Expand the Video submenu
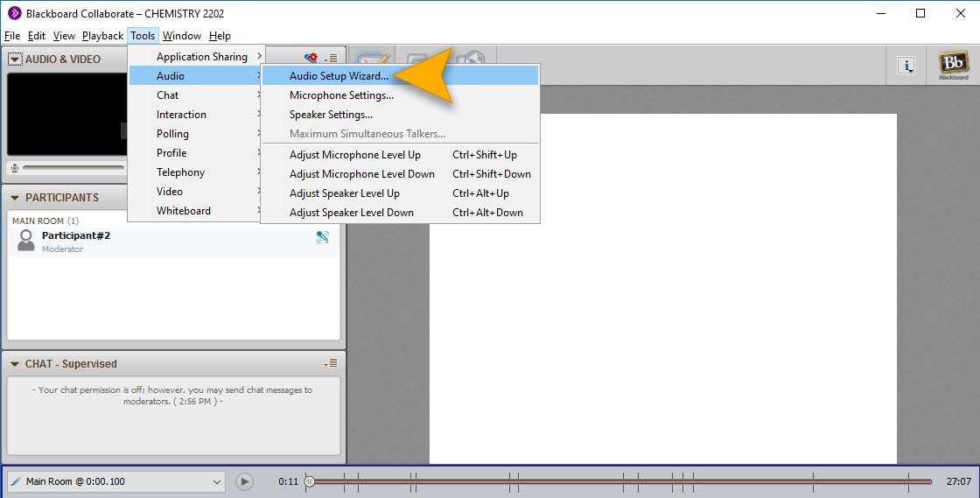Image resolution: width=980 pixels, height=498 pixels. [196, 192]
